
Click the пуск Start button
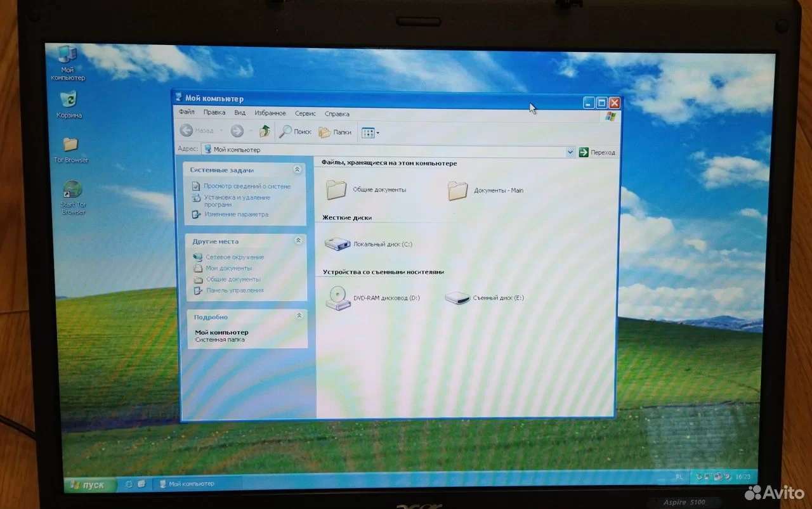(x=89, y=485)
